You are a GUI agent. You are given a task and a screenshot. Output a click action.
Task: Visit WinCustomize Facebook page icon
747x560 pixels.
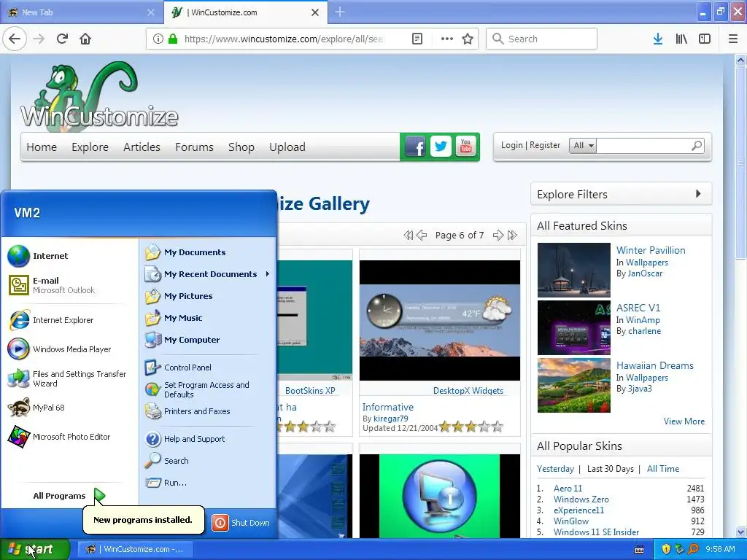pos(415,147)
